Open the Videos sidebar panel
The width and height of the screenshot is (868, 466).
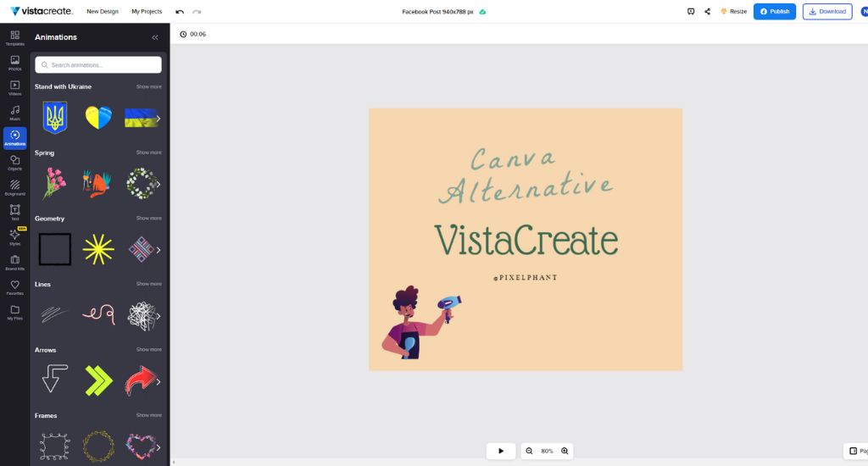coord(15,88)
